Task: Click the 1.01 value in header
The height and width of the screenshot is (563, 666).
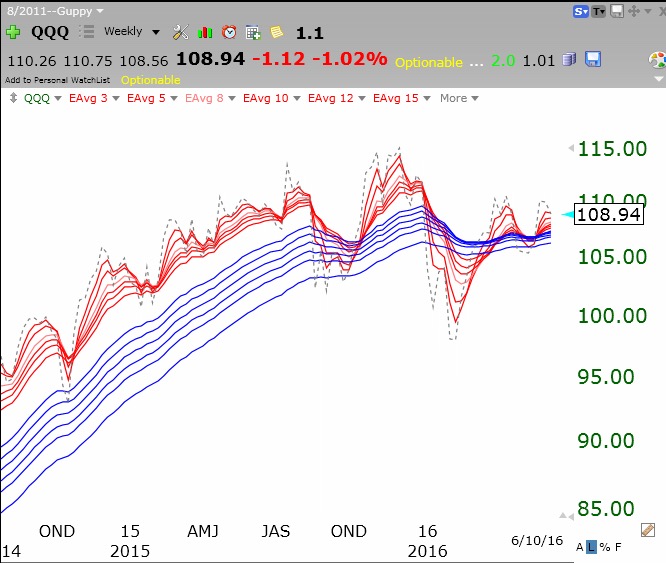Action: point(539,61)
